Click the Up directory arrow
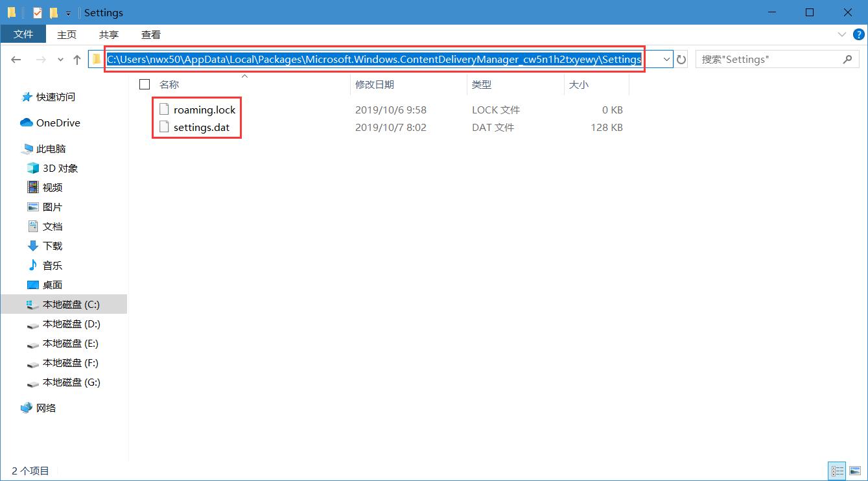Image resolution: width=868 pixels, height=481 pixels. click(77, 60)
